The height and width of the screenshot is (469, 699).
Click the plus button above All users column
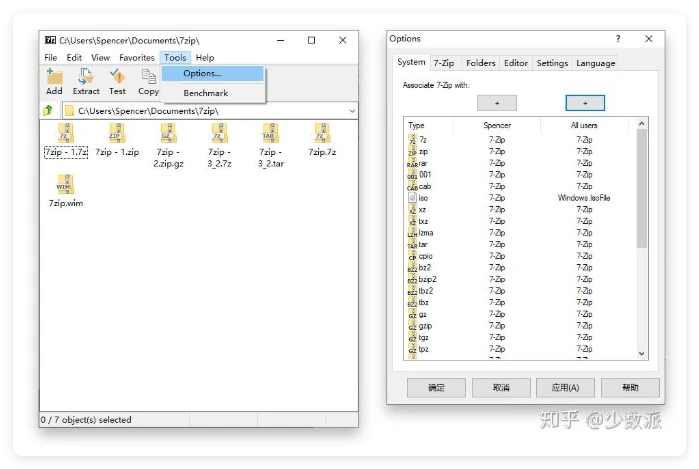click(585, 103)
